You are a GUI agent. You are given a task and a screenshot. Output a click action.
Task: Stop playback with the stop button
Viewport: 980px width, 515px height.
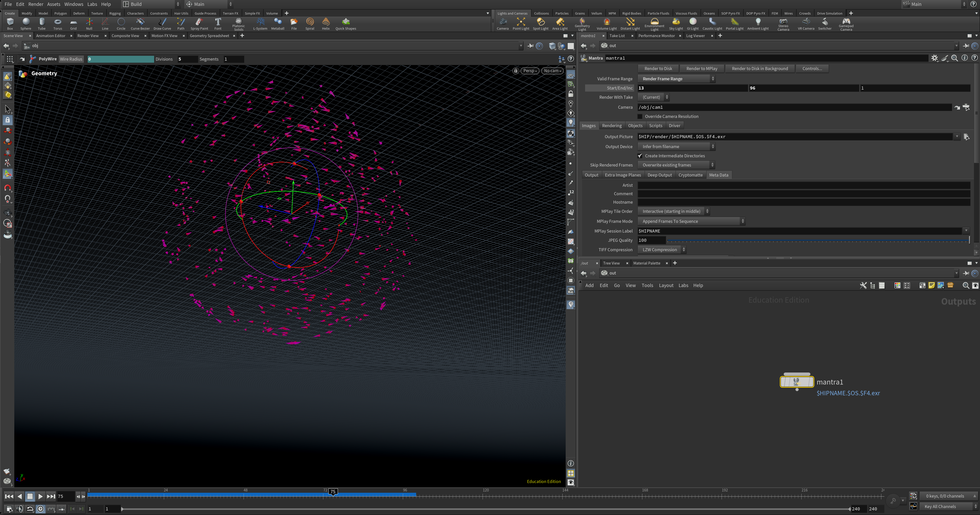pos(30,496)
